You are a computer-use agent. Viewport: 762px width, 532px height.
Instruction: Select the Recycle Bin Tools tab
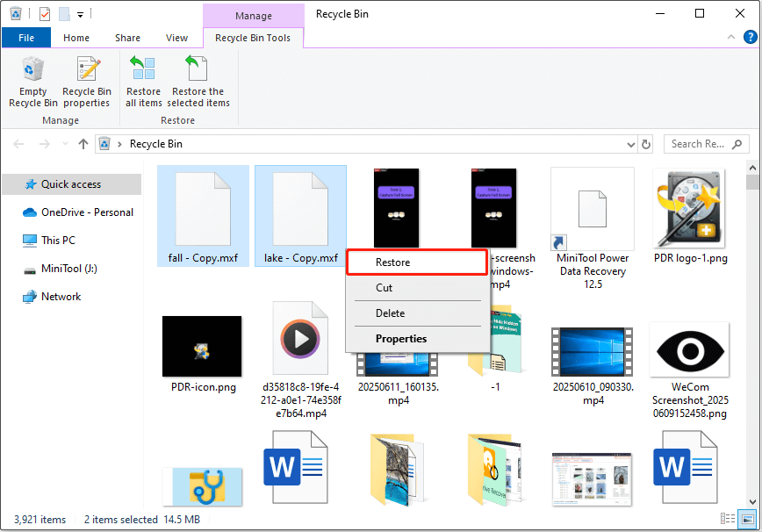pyautogui.click(x=253, y=38)
